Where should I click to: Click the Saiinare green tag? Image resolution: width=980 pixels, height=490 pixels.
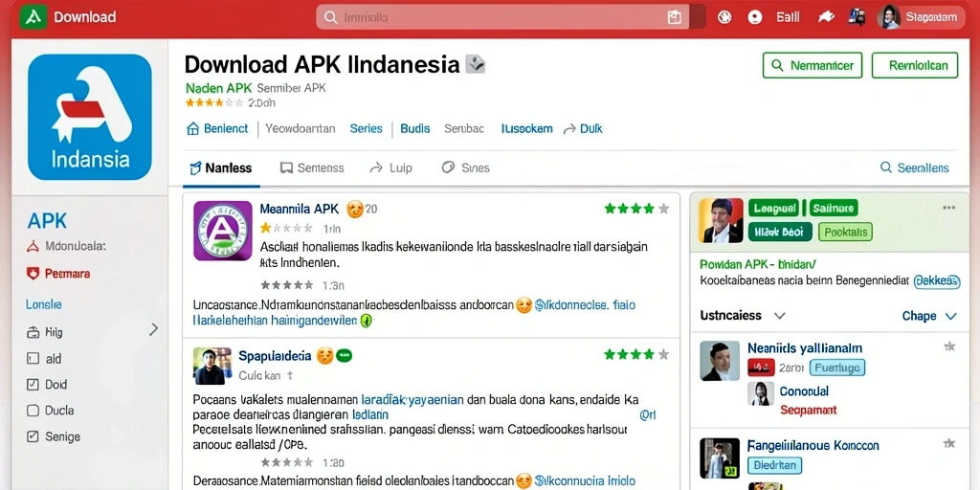pyautogui.click(x=835, y=208)
